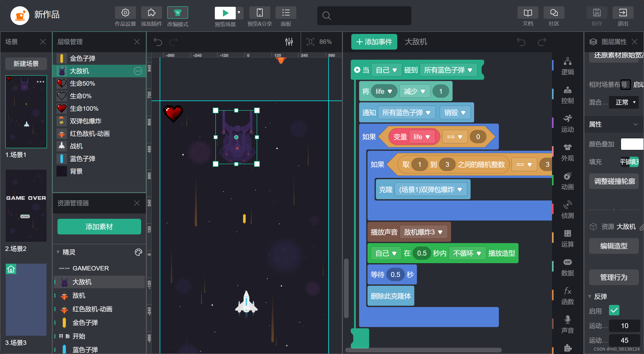644x354 pixels.
Task: Open the 混合 正常 dropdown
Action: click(624, 102)
